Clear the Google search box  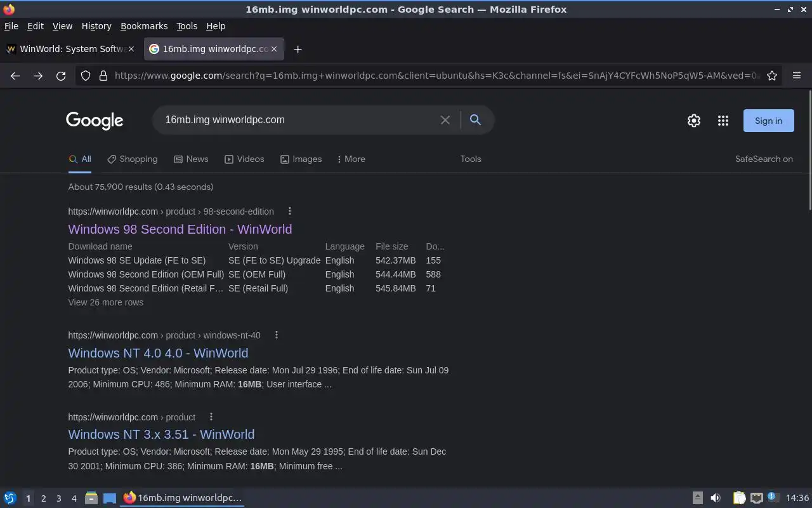click(x=445, y=120)
